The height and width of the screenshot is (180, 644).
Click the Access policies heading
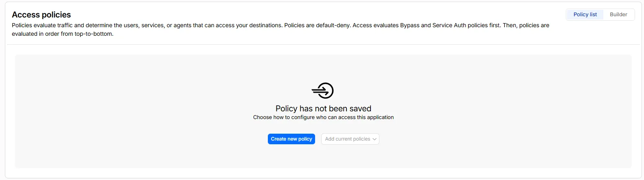pos(42,15)
